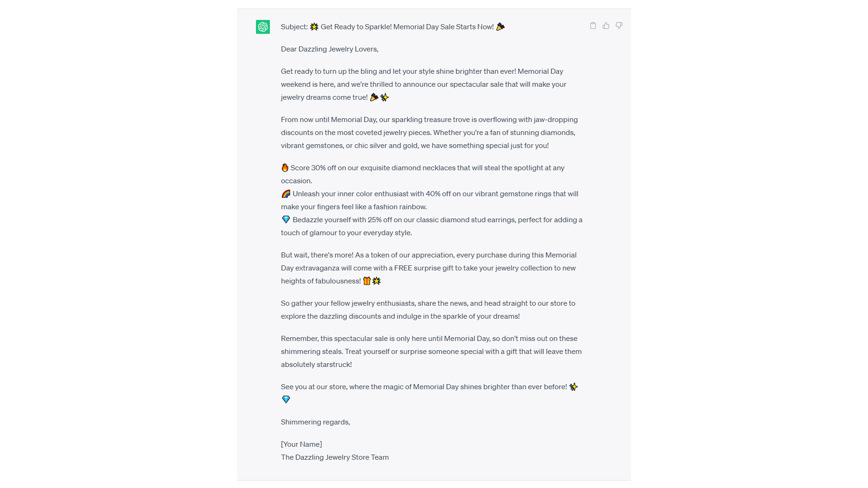Click the fire emoji before "Score 30% off"
Image resolution: width=868 pixels, height=488 pixels.
pyautogui.click(x=285, y=168)
